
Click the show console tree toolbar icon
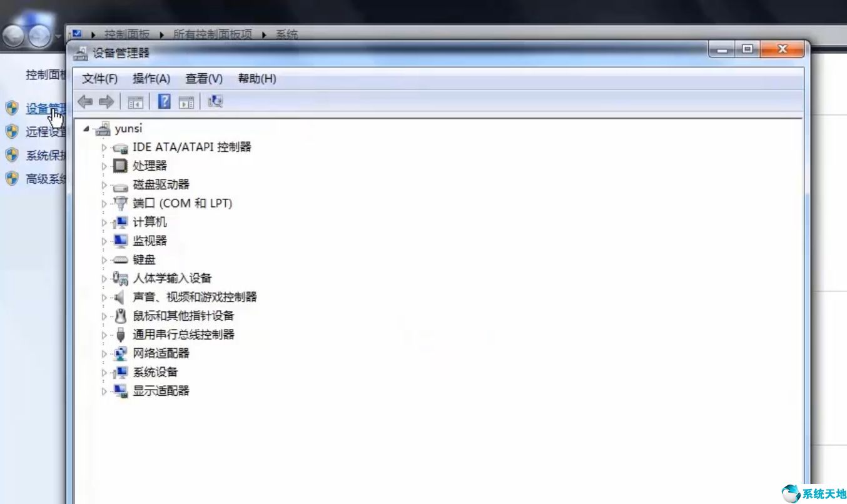135,101
